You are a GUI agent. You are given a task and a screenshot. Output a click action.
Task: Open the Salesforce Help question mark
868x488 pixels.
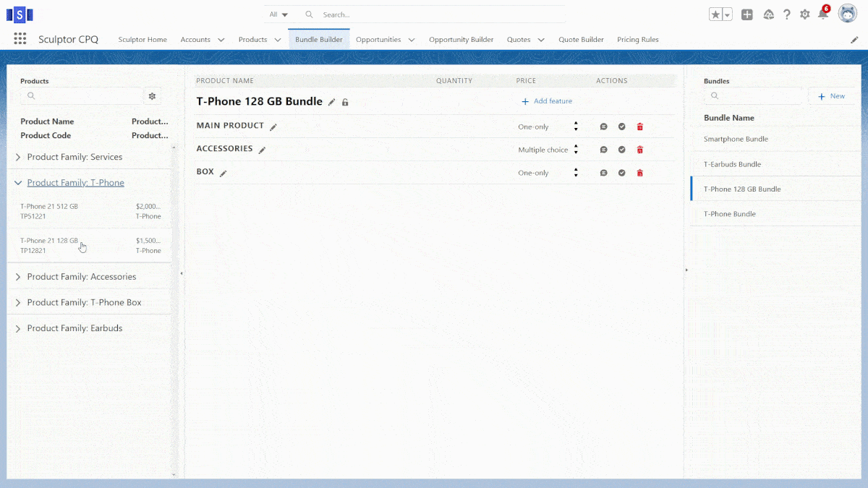coord(787,14)
